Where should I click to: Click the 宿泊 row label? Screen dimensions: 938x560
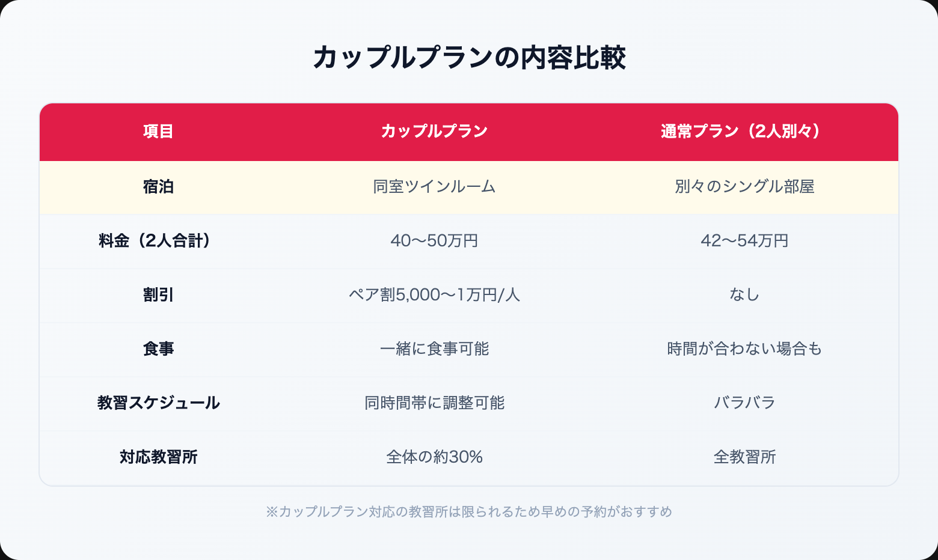159,187
